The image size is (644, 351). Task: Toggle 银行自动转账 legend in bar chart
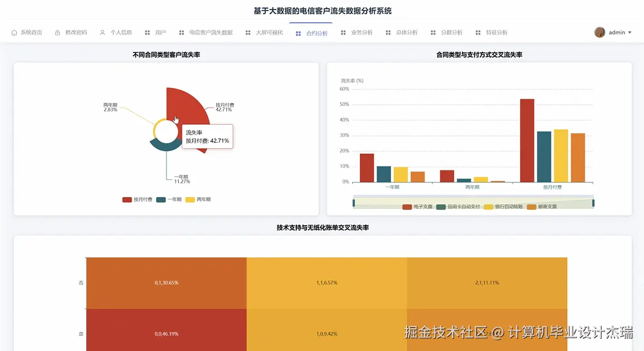pos(504,207)
